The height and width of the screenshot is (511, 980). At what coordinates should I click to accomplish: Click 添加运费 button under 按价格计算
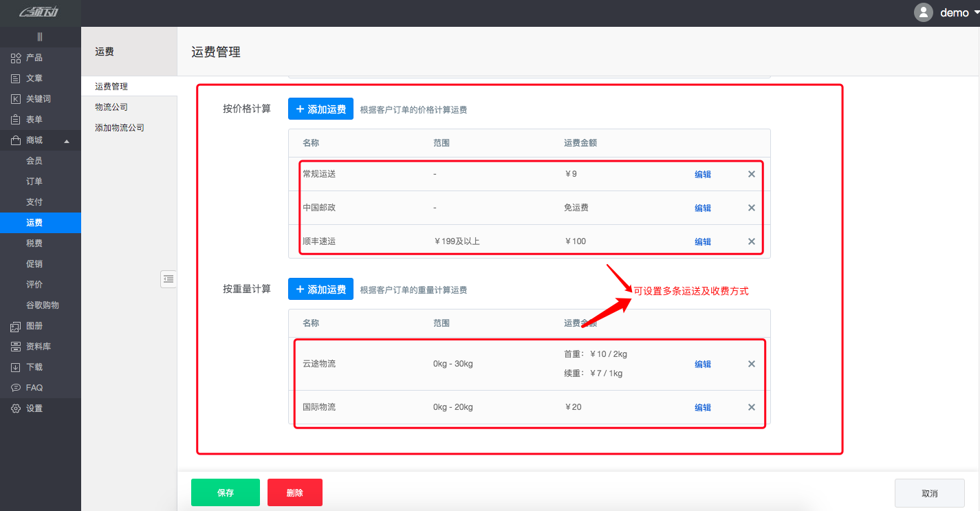(320, 109)
